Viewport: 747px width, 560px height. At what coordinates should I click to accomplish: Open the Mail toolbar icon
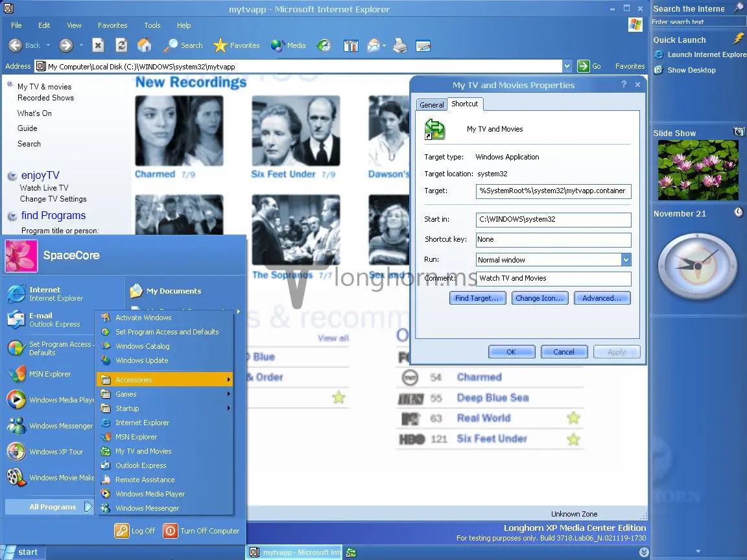click(374, 46)
